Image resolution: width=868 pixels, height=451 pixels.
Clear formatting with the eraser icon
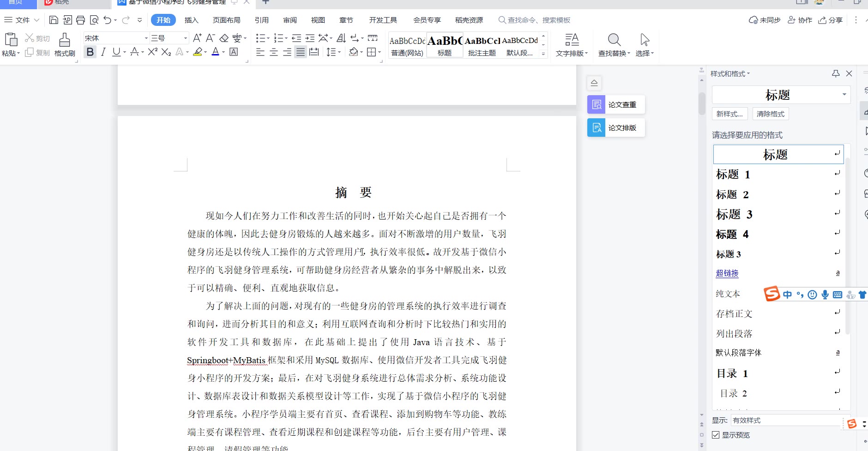(224, 38)
